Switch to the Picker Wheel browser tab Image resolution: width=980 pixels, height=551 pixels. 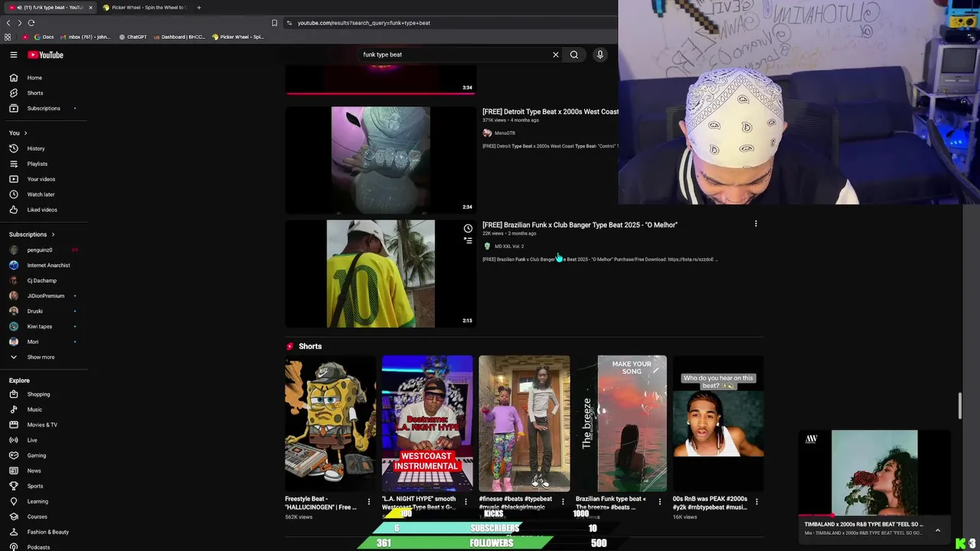(x=144, y=8)
